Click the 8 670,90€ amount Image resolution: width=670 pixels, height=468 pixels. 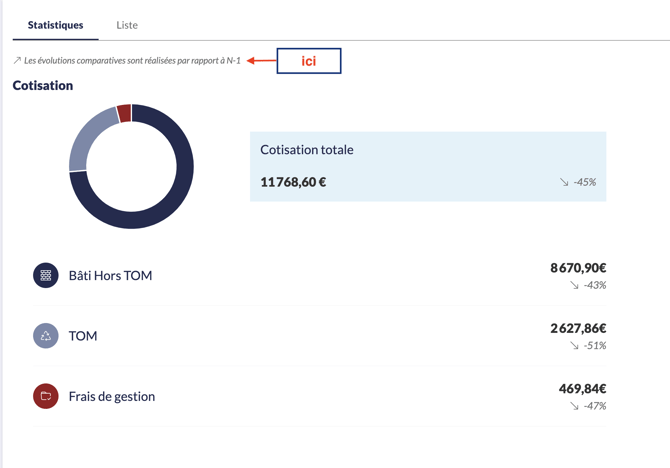tap(578, 268)
